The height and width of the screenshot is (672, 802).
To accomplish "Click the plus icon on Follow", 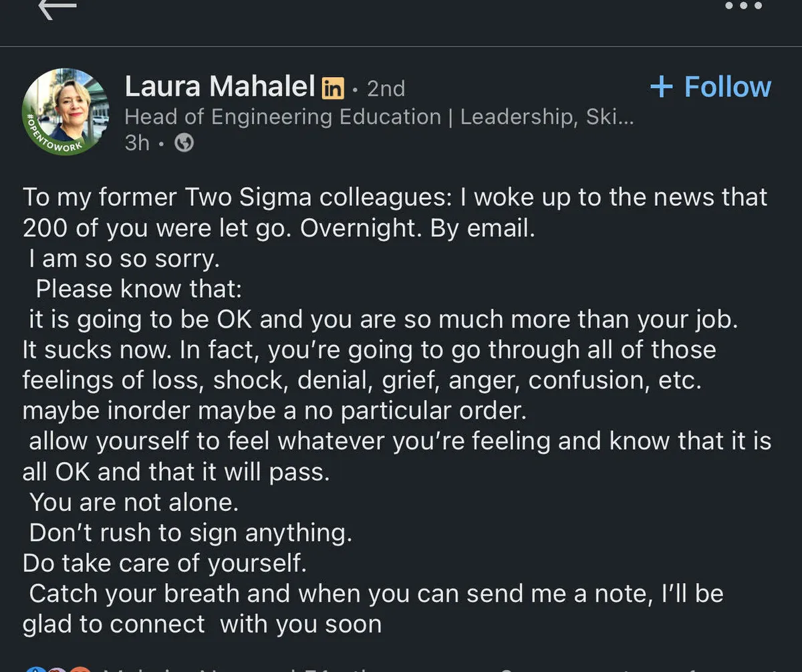I will point(661,87).
